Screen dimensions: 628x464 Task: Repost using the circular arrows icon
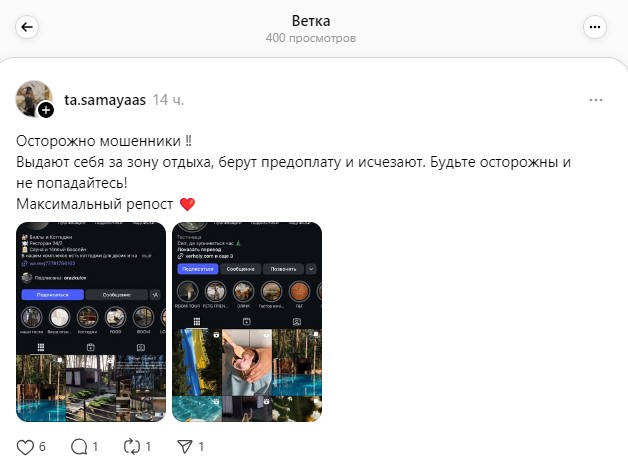[x=132, y=447]
